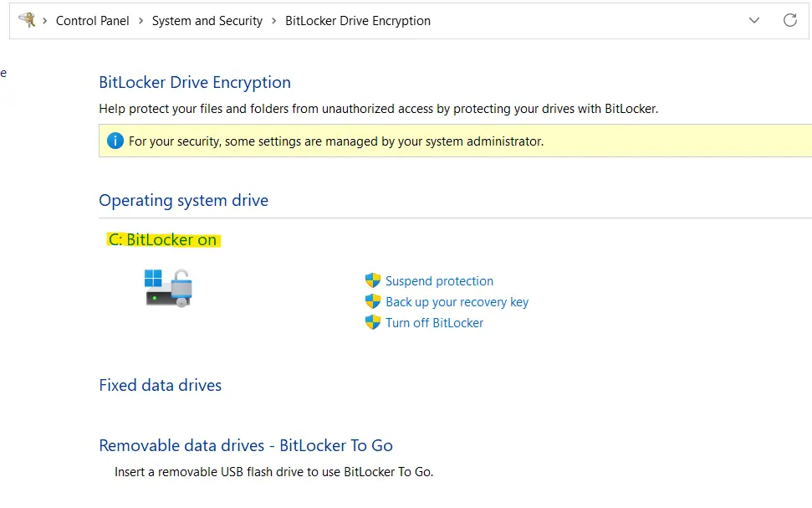Click the BitLocker Drive Encryption breadcrumb

coord(357,20)
